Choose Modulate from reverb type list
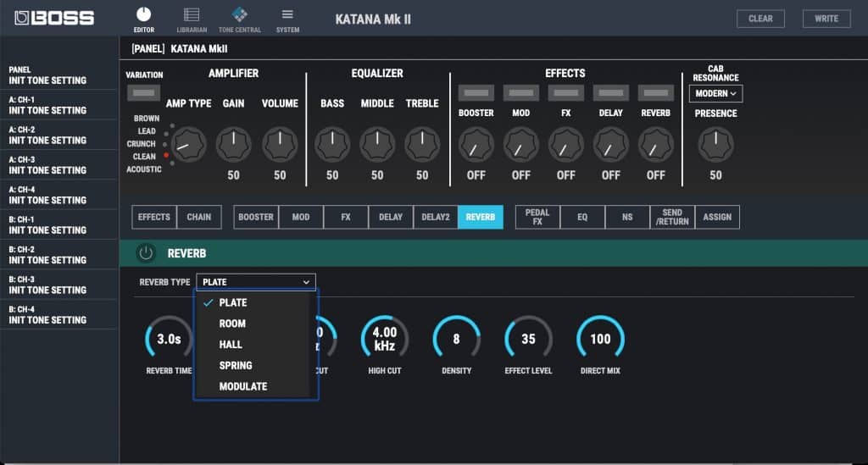The height and width of the screenshot is (465, 868). [x=253, y=386]
